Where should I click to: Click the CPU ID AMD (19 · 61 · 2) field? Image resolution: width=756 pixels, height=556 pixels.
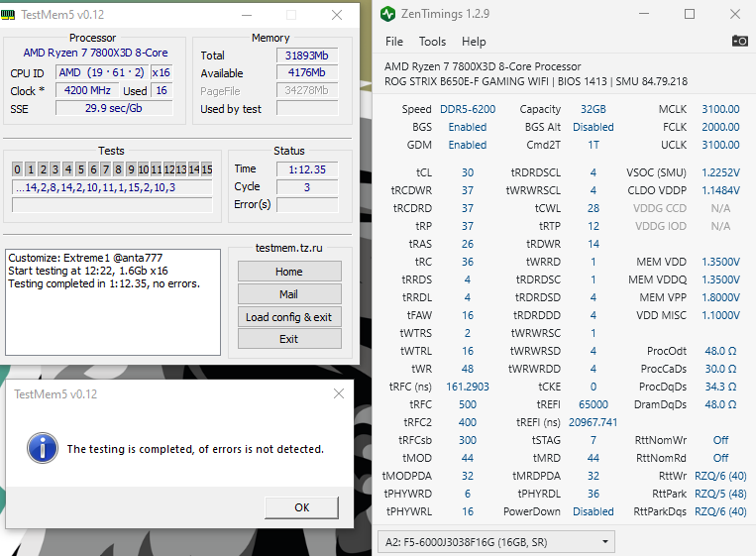coord(102,72)
